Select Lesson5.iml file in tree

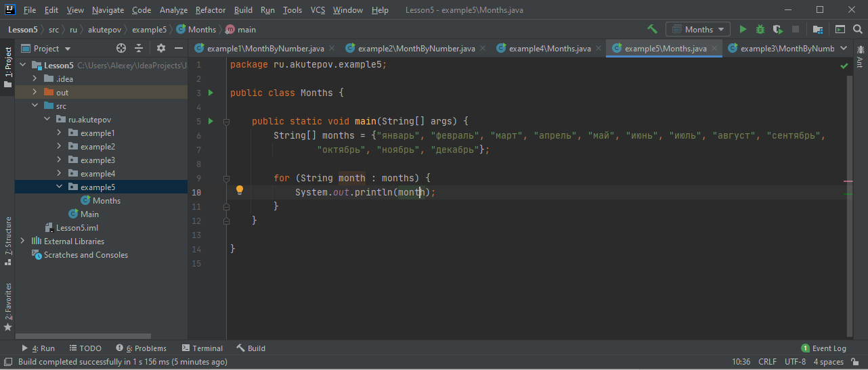(71, 228)
